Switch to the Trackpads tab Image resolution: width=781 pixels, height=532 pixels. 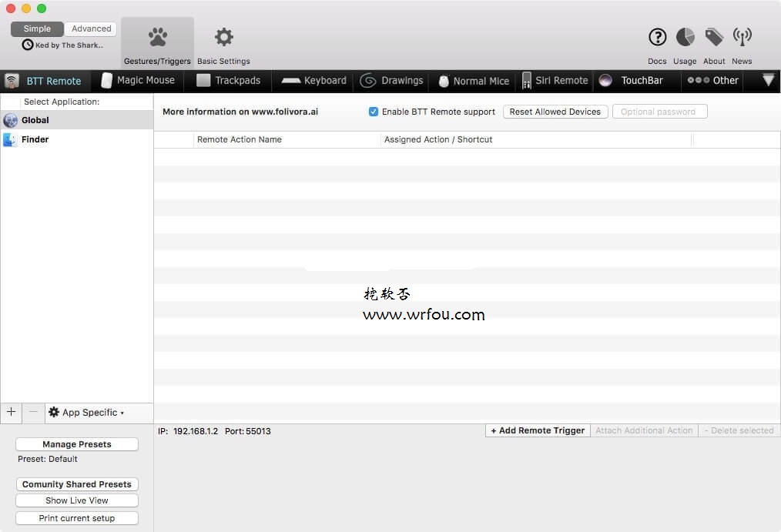tap(228, 81)
